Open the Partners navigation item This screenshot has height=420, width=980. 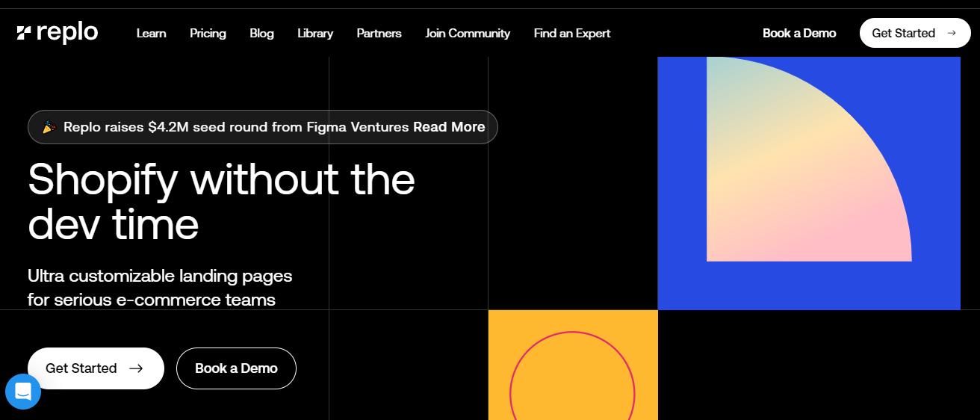(x=379, y=33)
